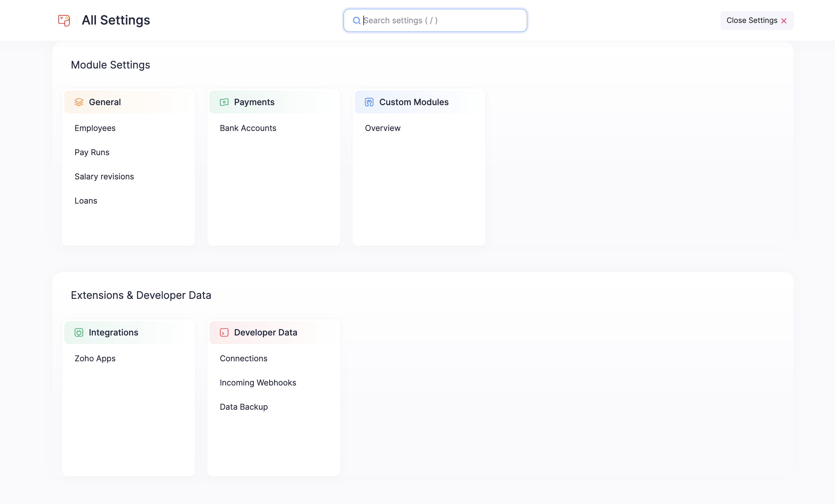Click the Developer Data terminal icon
The height and width of the screenshot is (504, 835).
tap(224, 332)
